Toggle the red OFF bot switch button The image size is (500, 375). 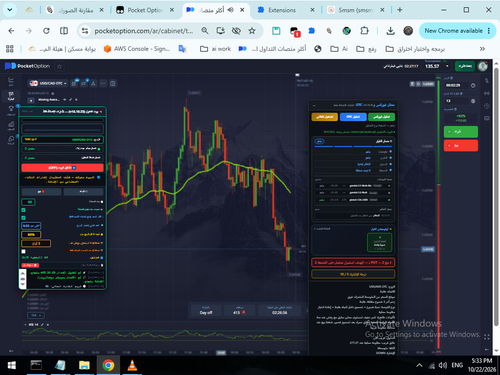point(62,168)
